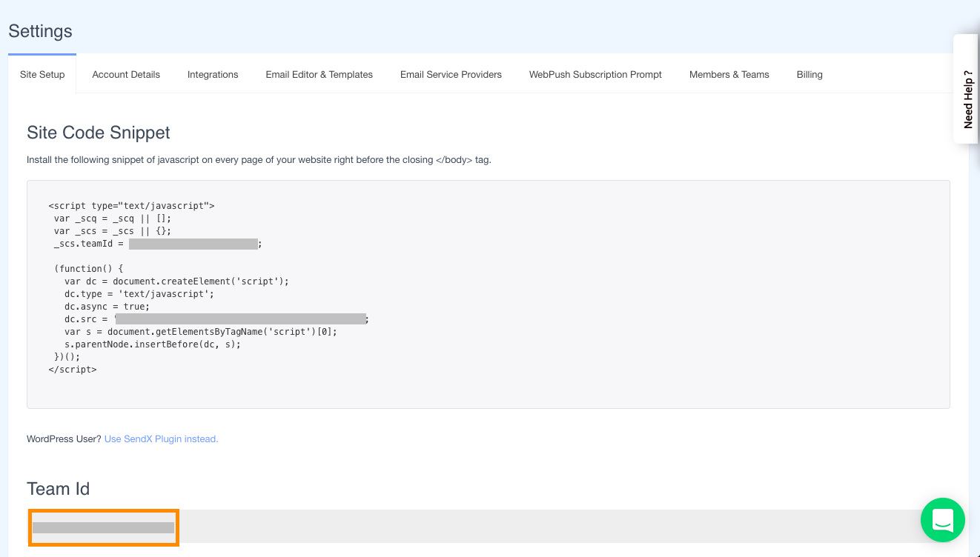This screenshot has height=557, width=980.
Task: Click the 'dc.src =' code line
Action: [216, 319]
